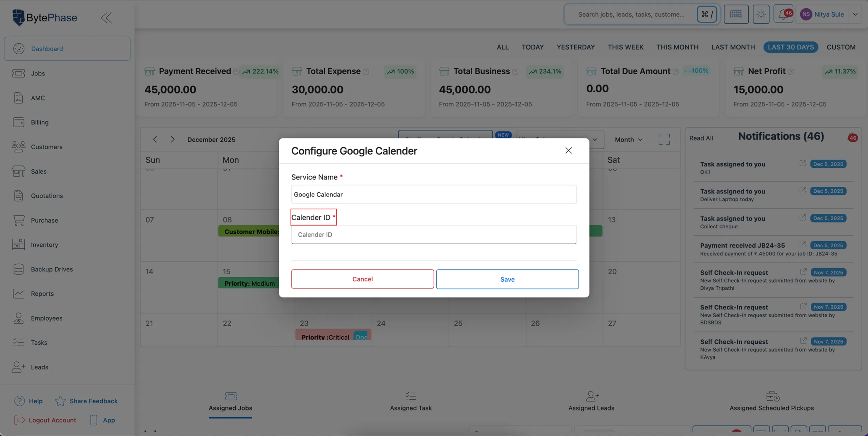The image size is (868, 436).
Task: Toggle fullscreen view of the calendar
Action: point(664,139)
